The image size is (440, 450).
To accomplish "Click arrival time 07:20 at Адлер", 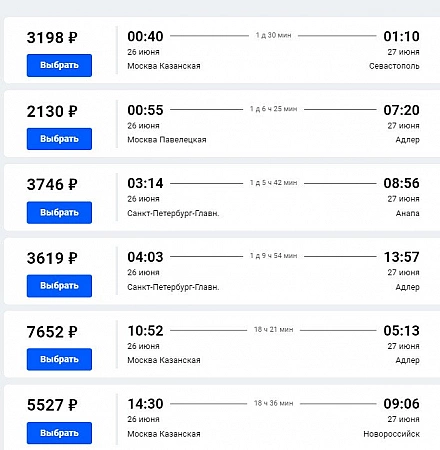I will pyautogui.click(x=401, y=110).
